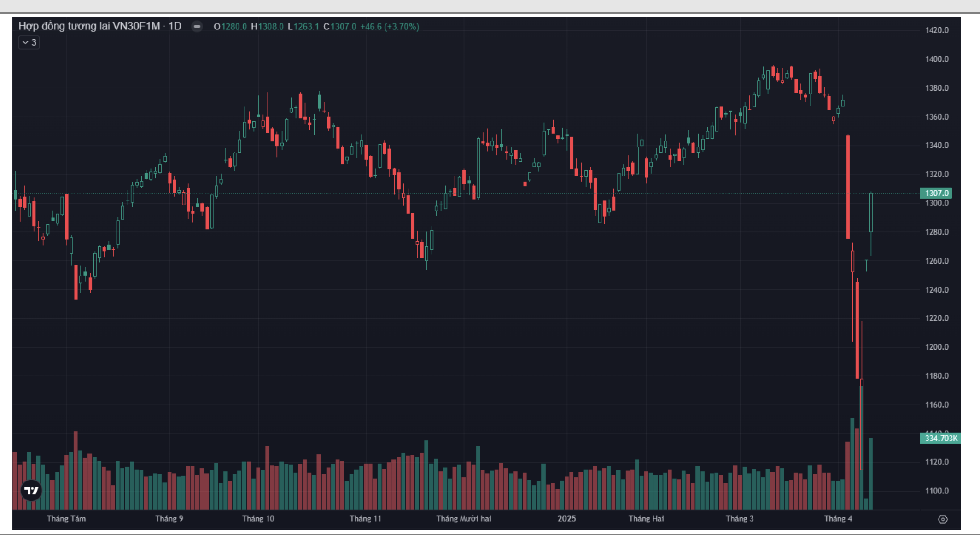
Task: Click the TradingView logo icon
Action: pos(31,490)
